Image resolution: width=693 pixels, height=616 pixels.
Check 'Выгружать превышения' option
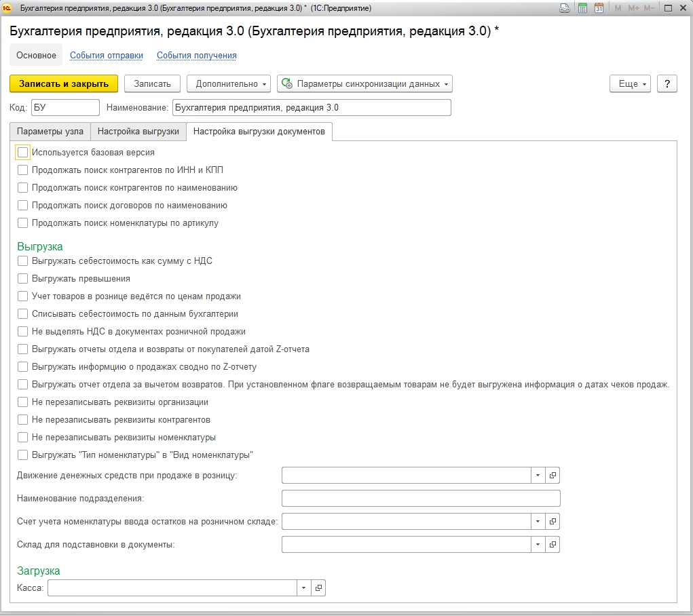pyautogui.click(x=23, y=279)
